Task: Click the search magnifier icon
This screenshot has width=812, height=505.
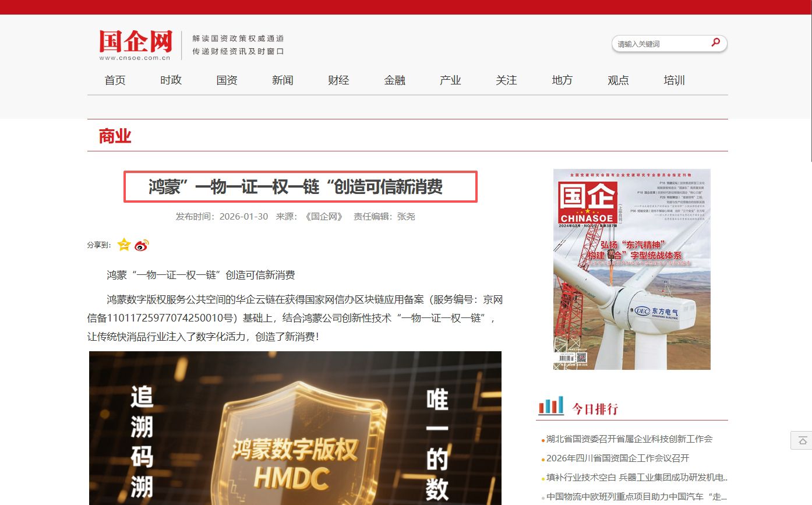Action: [715, 43]
